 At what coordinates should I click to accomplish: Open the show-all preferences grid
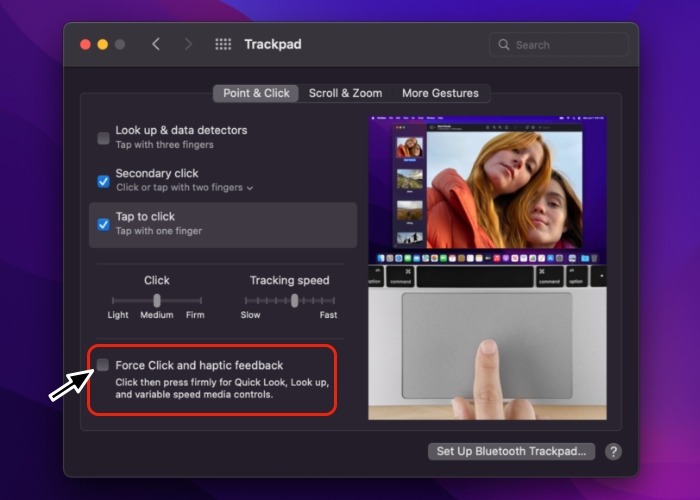tap(223, 44)
